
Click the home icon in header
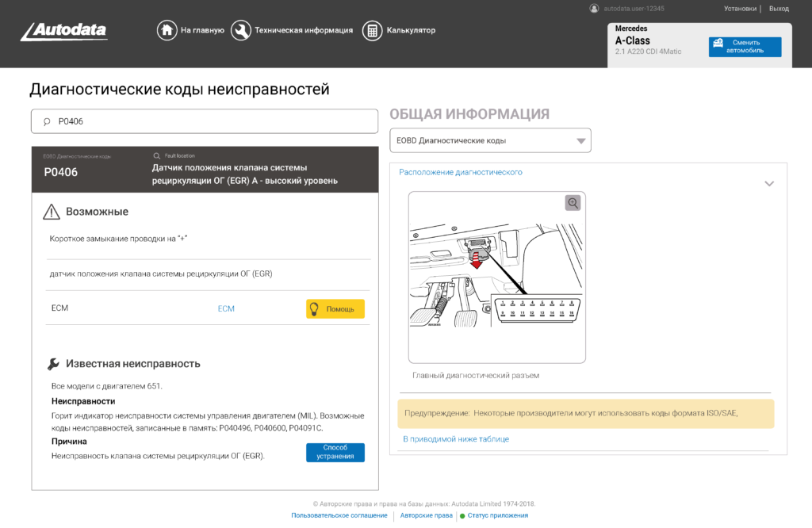point(167,31)
